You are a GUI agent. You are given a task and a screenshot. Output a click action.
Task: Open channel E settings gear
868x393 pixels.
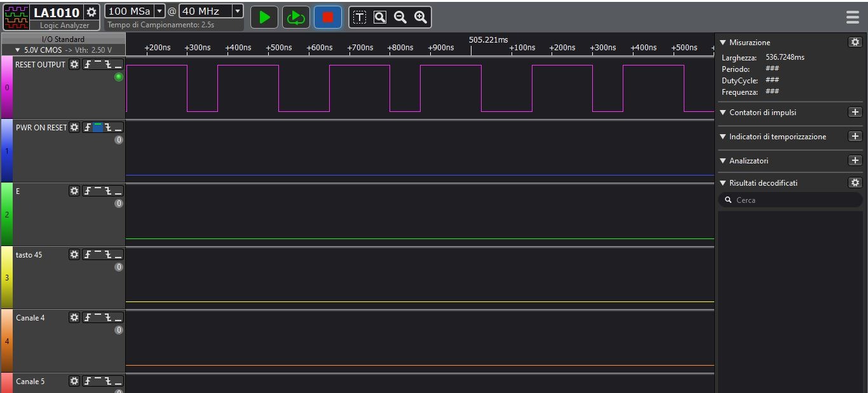coord(74,191)
